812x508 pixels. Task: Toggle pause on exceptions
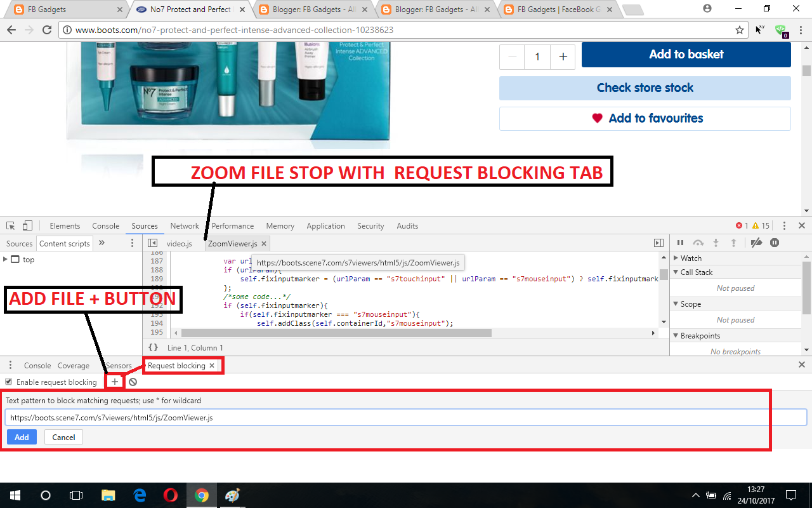click(x=775, y=243)
